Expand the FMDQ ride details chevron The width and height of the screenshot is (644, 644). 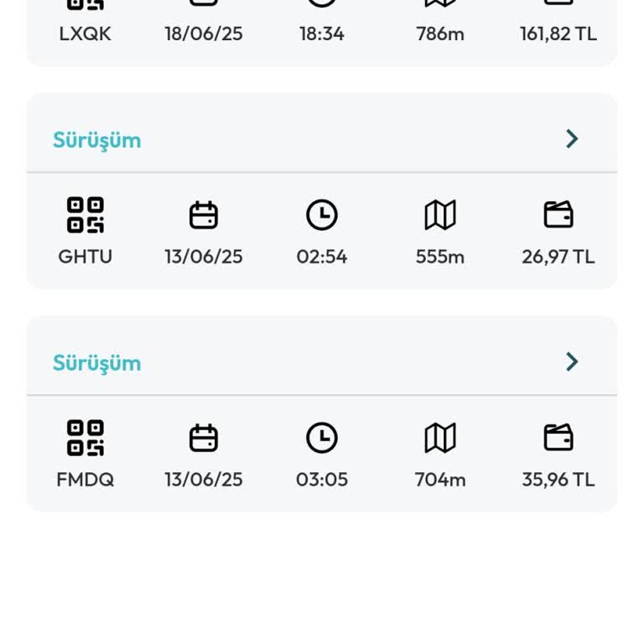[x=572, y=362]
